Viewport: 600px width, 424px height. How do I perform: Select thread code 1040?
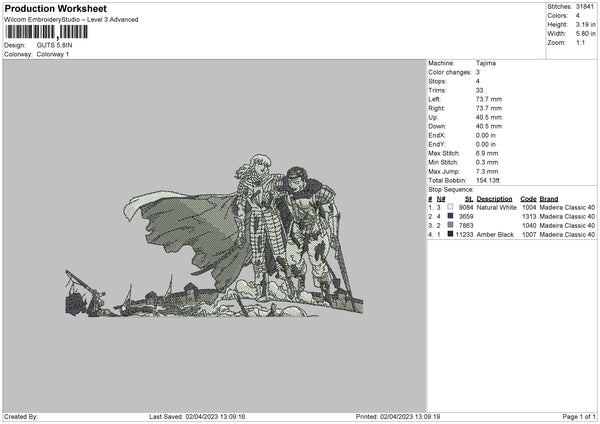coord(529,225)
